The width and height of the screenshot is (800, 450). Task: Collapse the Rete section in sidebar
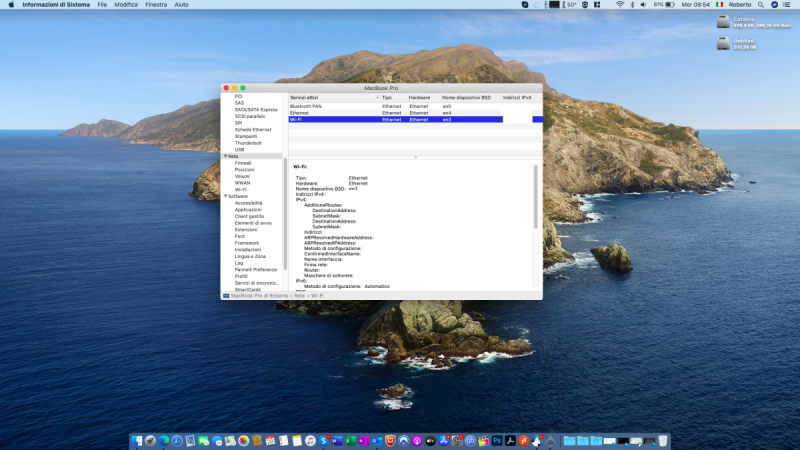[225, 156]
